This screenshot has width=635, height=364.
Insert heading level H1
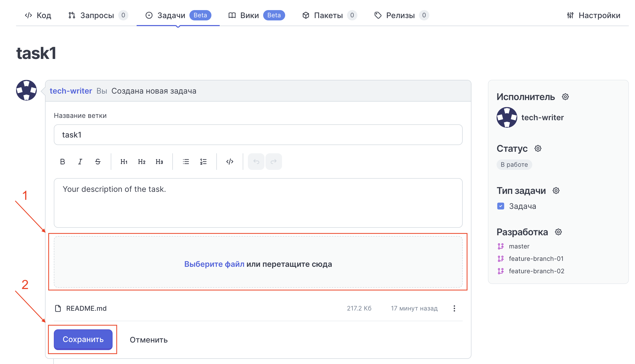124,162
